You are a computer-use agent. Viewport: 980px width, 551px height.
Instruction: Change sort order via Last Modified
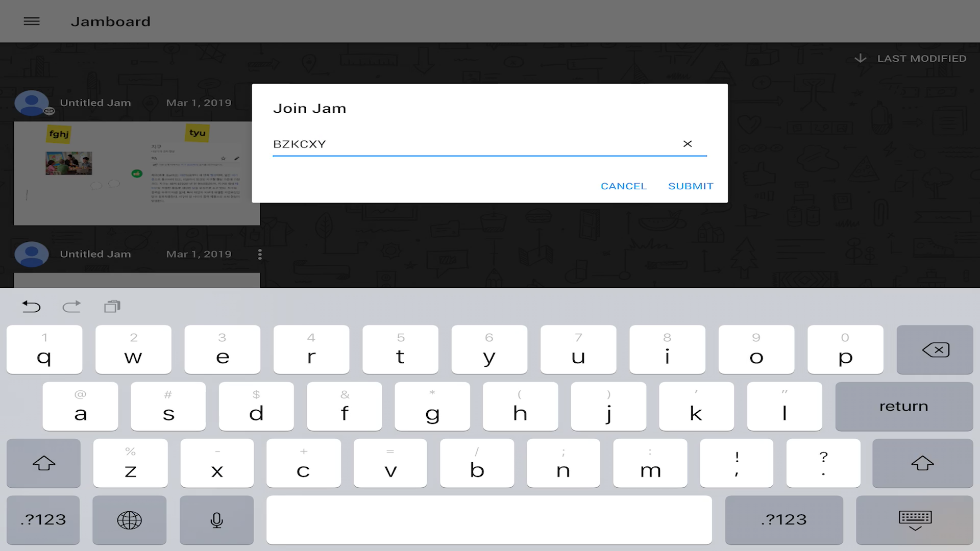[x=911, y=59]
